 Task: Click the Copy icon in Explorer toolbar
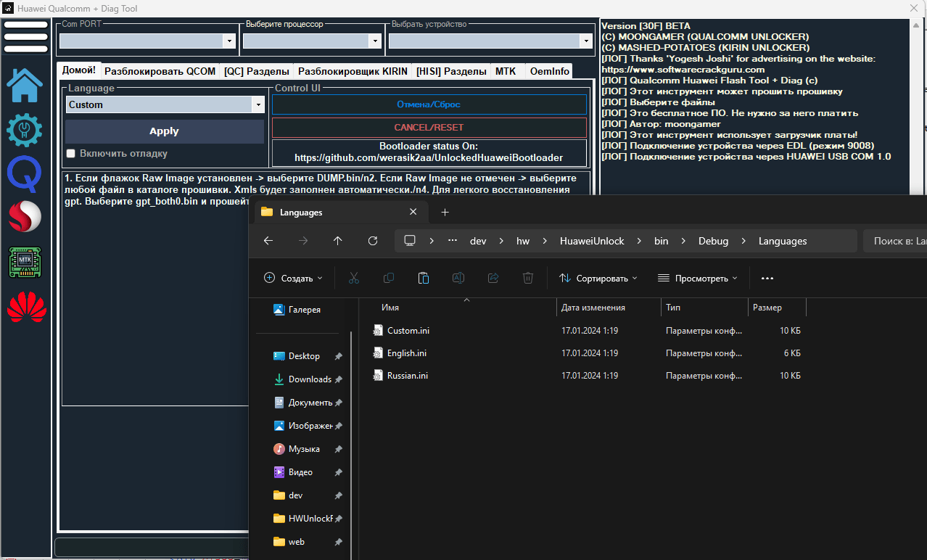tap(389, 278)
